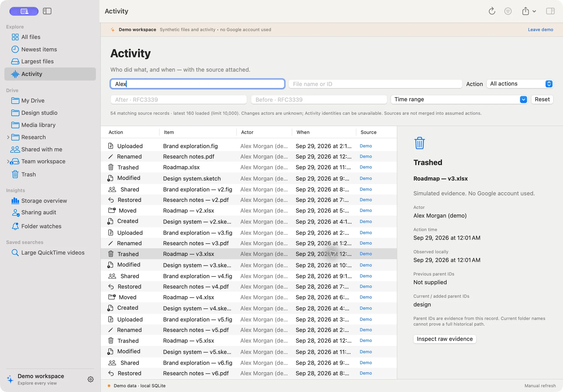
Task: Open Sharing audit insight
Action: pos(39,213)
